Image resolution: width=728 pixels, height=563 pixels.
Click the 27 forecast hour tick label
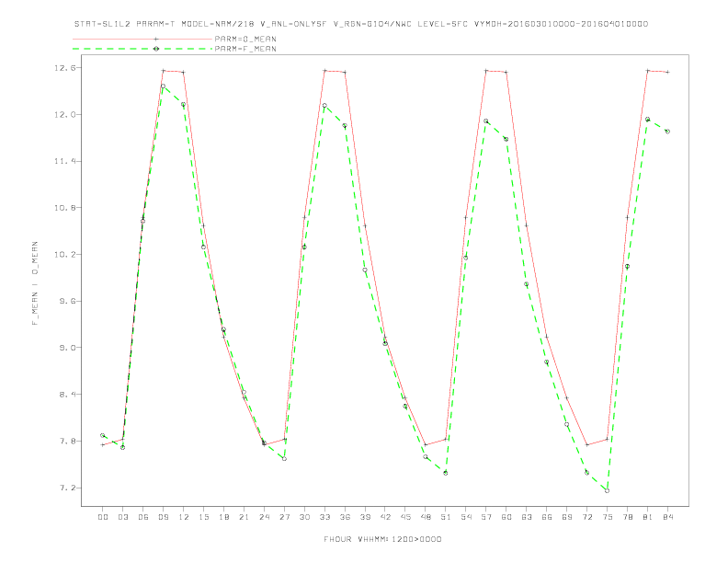(x=284, y=517)
